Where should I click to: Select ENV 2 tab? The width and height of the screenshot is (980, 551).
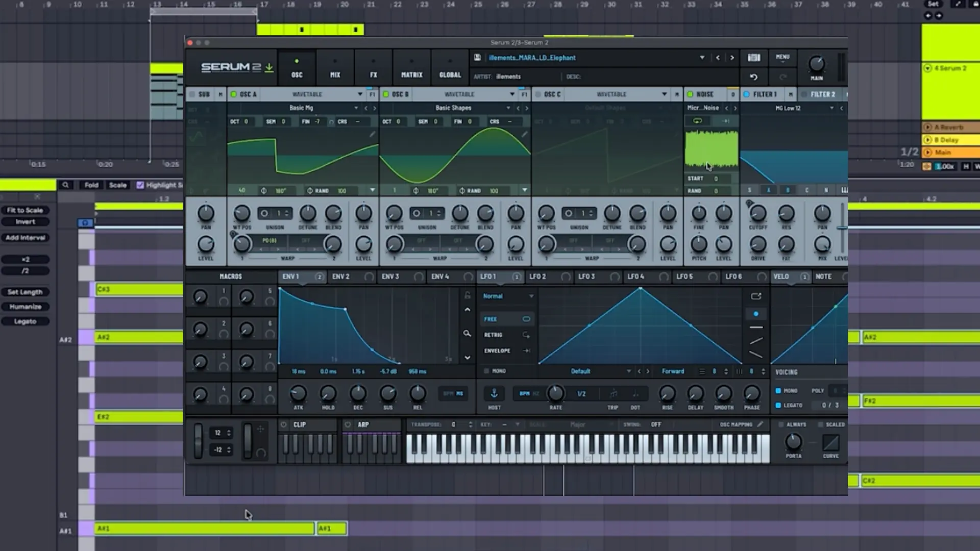click(x=341, y=277)
